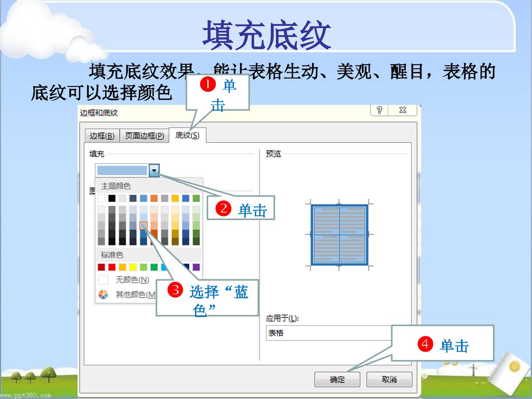Open the 页面边框(P) tab
532x399 pixels.
[144, 136]
